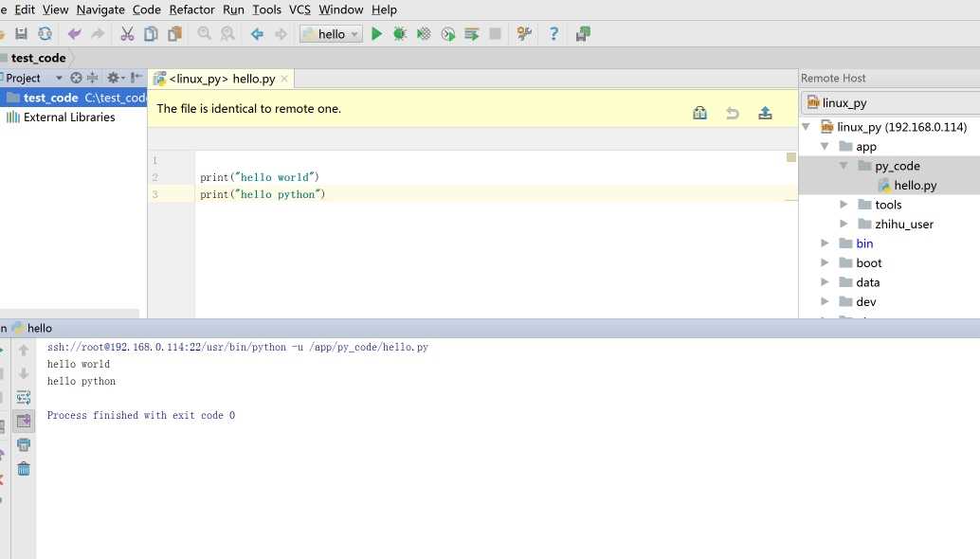
Task: Expand the zhihu_user folder
Action: (844, 224)
